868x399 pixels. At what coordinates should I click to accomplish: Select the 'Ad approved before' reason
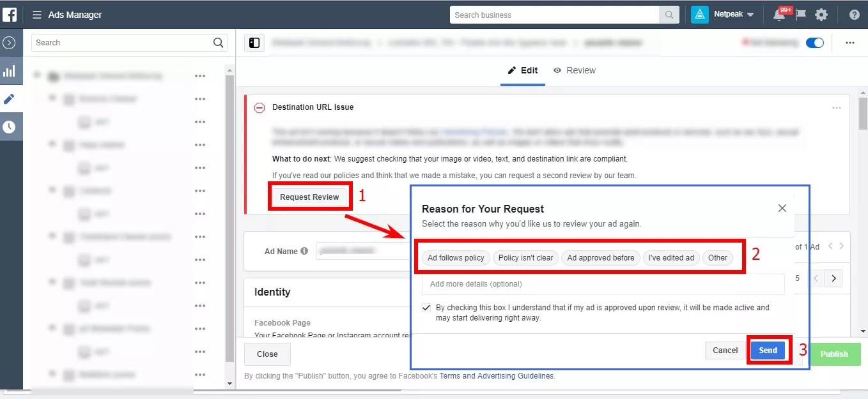coord(601,258)
